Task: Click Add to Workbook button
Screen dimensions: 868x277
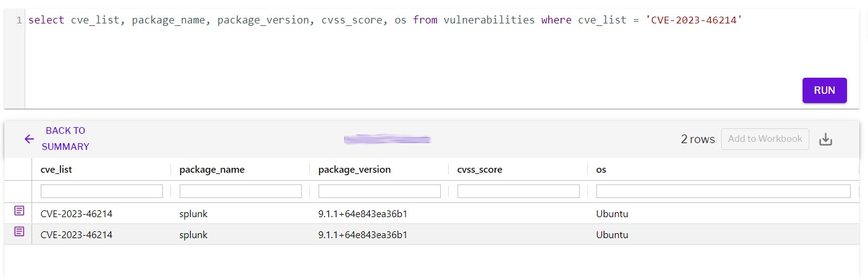Action: pos(765,139)
